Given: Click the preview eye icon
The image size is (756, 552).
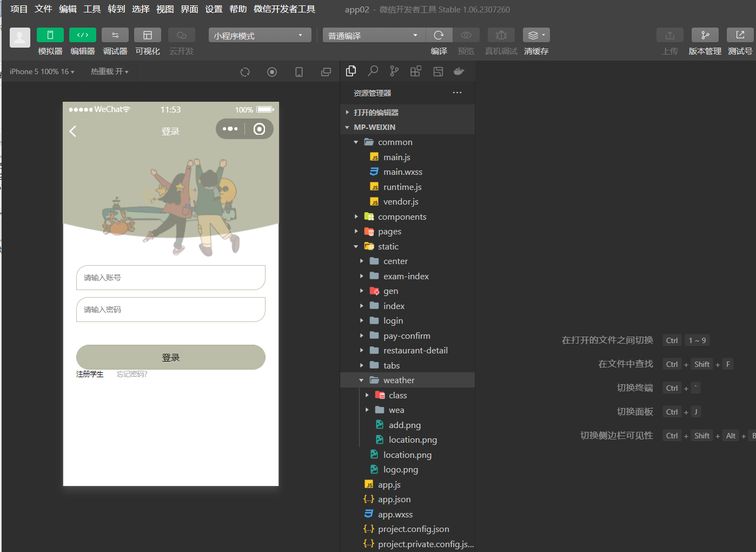Looking at the screenshot, I should pos(466,35).
